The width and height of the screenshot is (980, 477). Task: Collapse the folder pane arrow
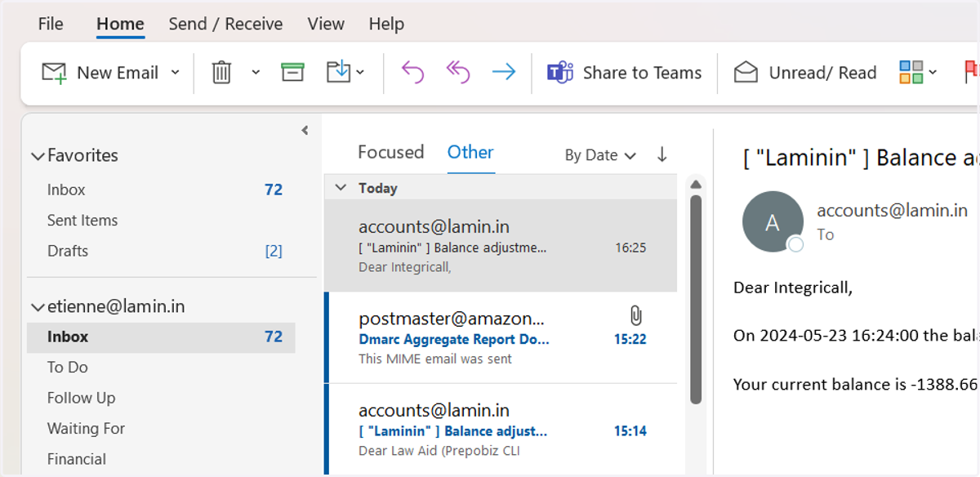coord(305,130)
